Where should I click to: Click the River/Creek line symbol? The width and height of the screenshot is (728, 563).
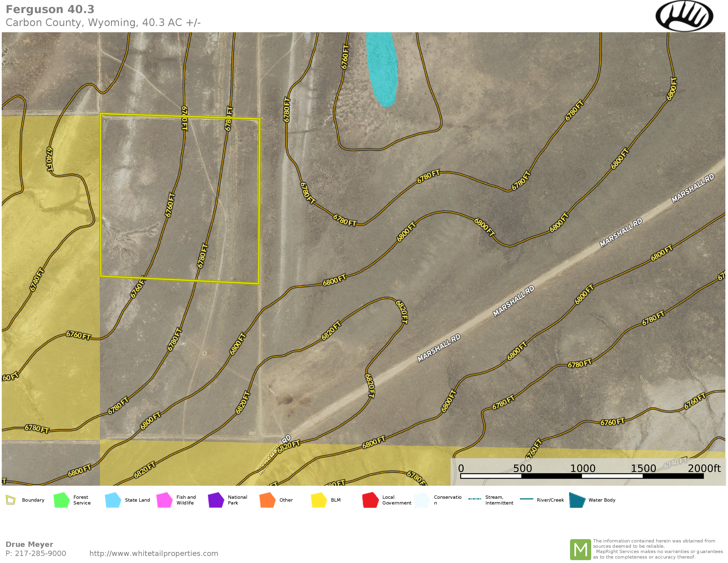(526, 499)
